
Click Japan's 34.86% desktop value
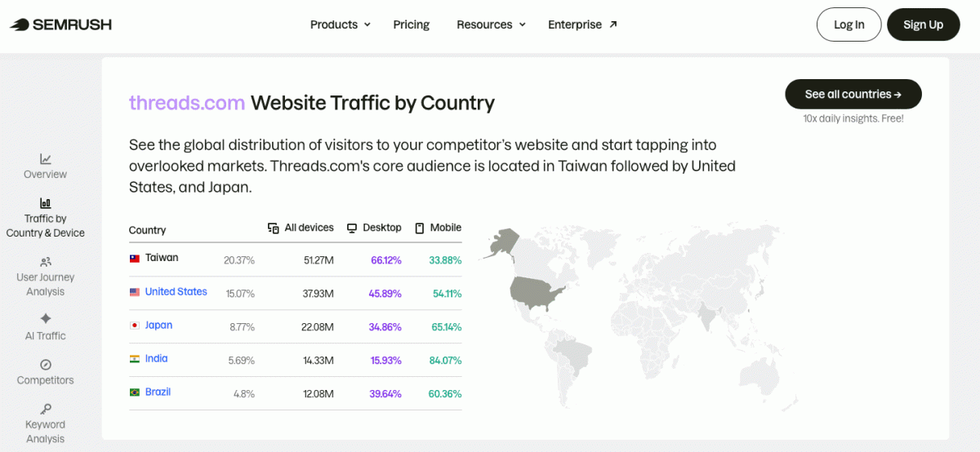(385, 327)
